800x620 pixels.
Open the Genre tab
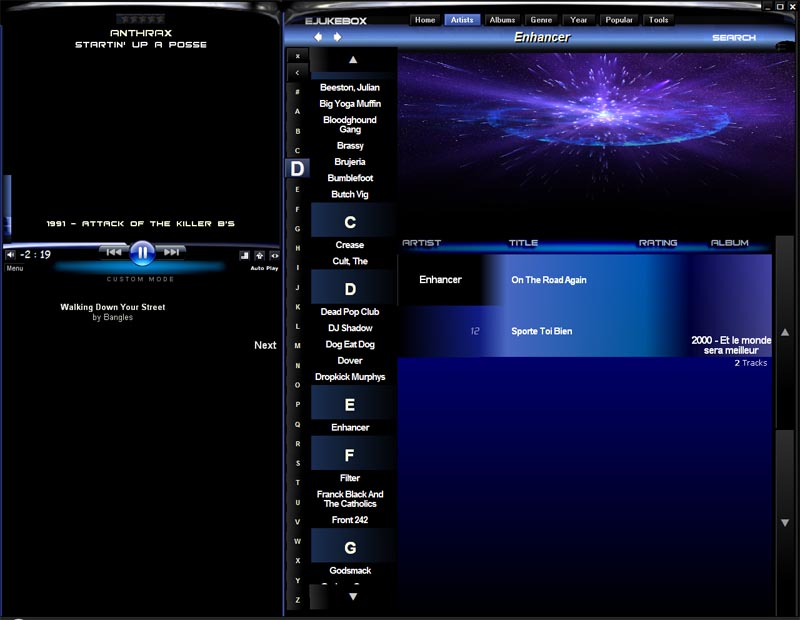541,20
